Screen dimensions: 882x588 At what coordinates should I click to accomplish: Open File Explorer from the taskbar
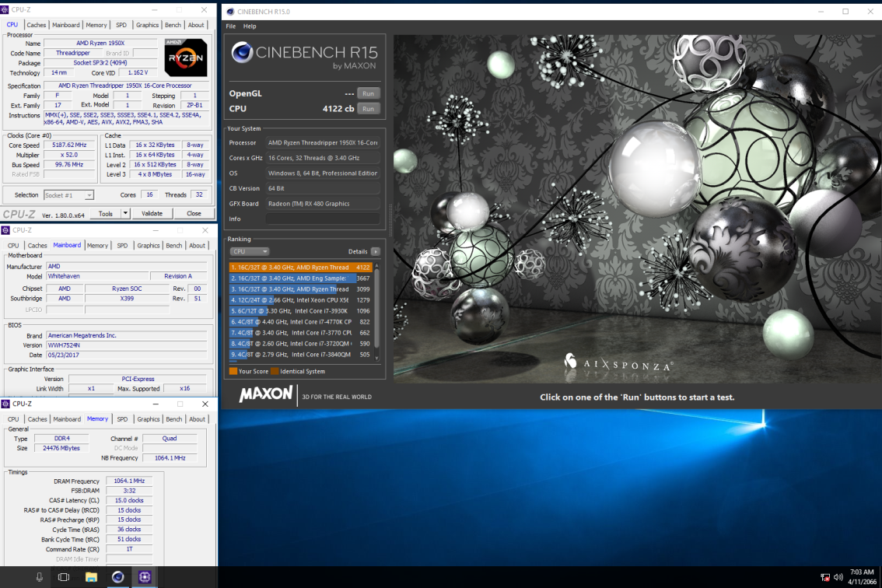tap(90, 577)
